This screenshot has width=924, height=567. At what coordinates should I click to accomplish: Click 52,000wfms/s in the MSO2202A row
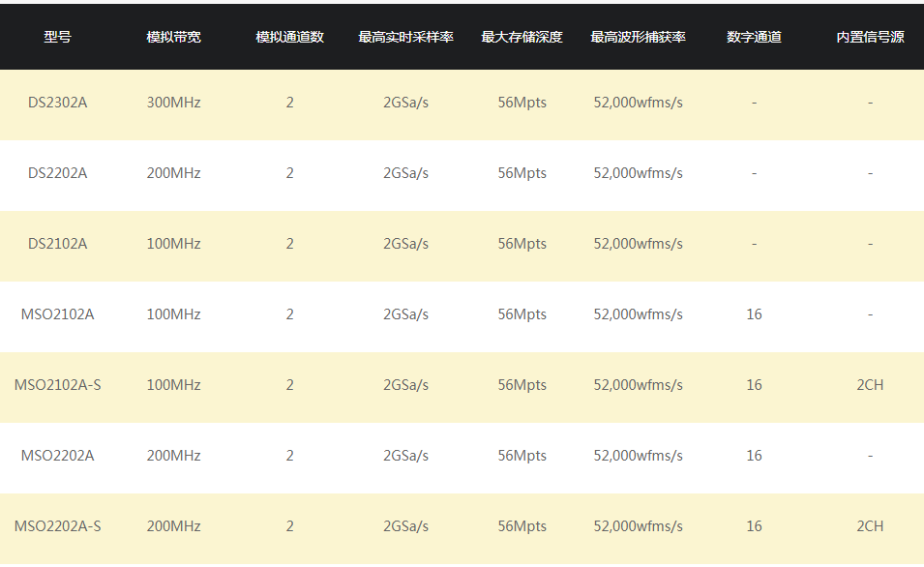point(638,456)
